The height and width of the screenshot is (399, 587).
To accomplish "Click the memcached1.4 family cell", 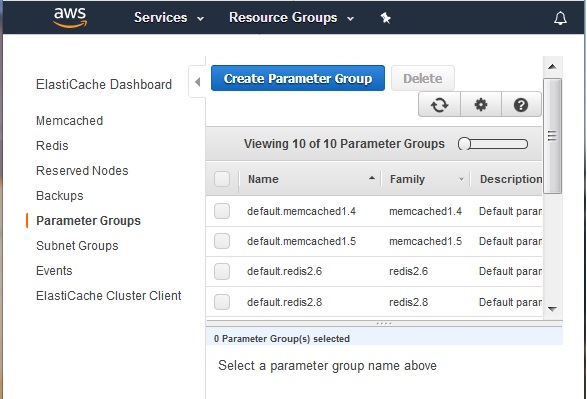I will 425,211.
